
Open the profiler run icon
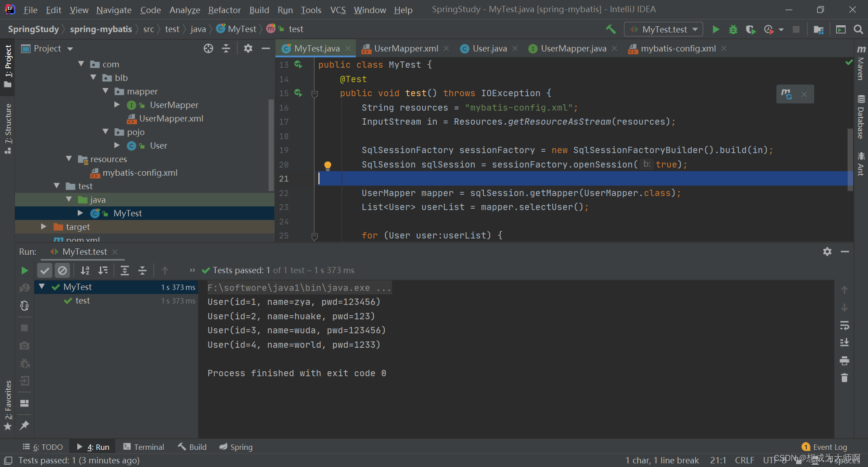[x=769, y=29]
